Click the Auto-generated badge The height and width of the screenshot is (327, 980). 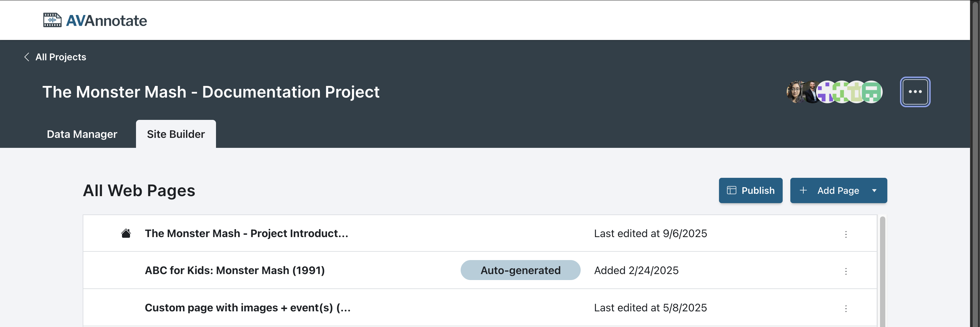(x=520, y=270)
